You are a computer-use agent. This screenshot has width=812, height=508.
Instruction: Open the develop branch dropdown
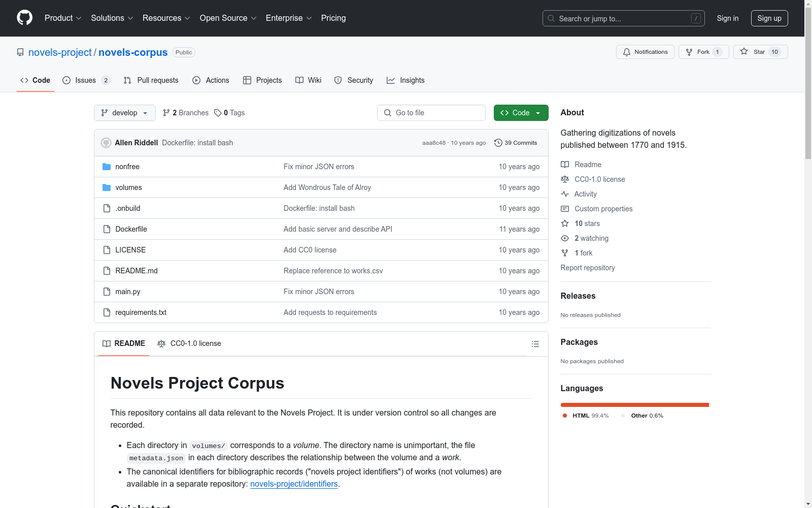click(125, 113)
